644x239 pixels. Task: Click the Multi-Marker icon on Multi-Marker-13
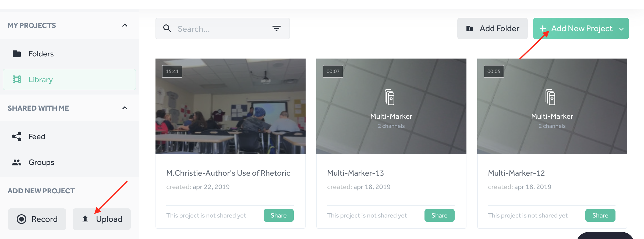click(x=390, y=97)
